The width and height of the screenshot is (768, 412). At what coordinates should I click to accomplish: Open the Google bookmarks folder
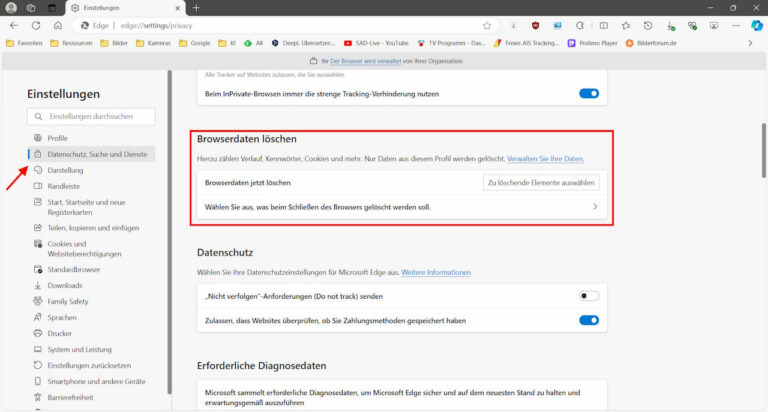click(x=195, y=43)
